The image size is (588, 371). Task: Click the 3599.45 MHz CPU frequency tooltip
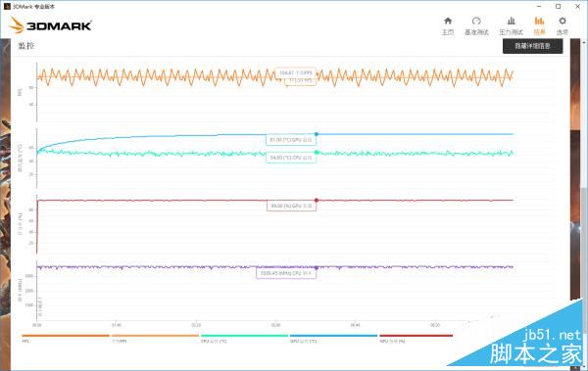pos(286,273)
